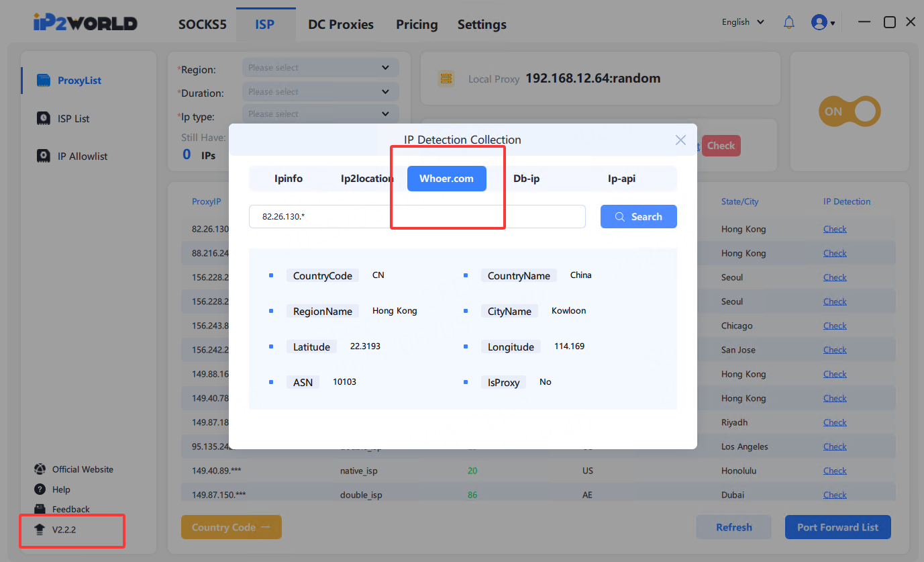The image size is (924, 562).
Task: Switch to the SOCKS5 tab
Action: pyautogui.click(x=203, y=25)
